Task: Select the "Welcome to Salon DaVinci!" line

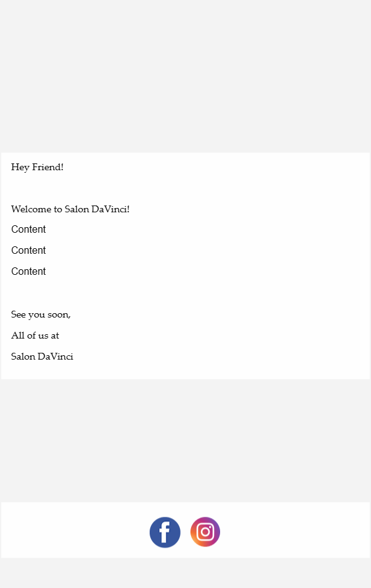Action: coord(70,209)
